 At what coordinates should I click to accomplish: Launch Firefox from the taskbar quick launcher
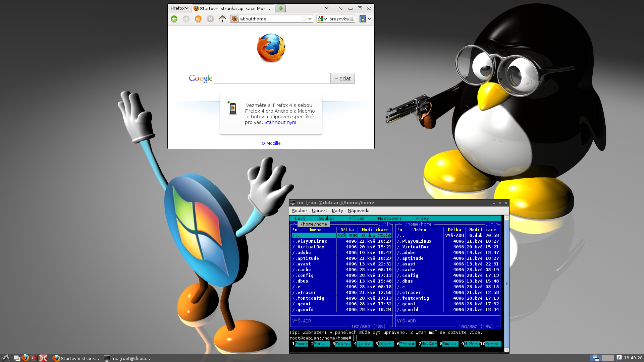(25, 358)
